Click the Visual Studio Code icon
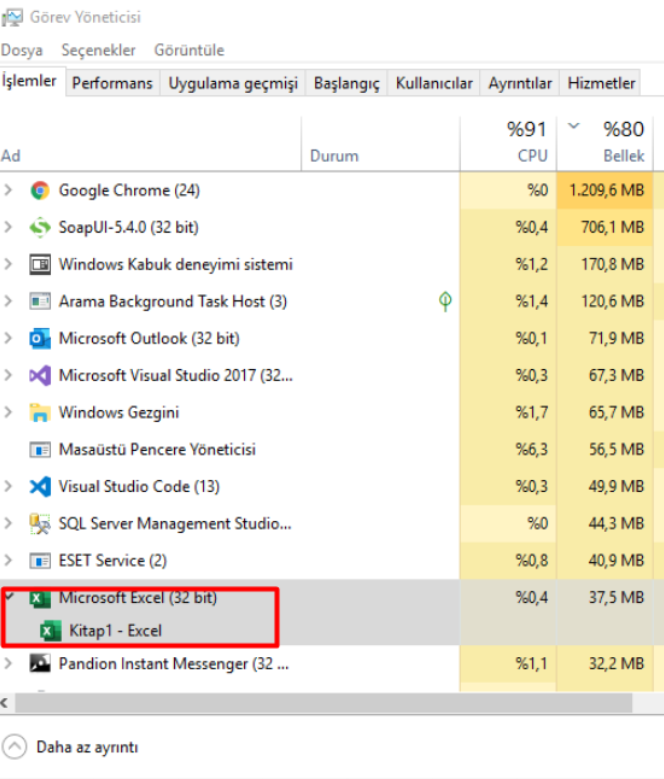Image resolution: width=664 pixels, height=779 pixels. tap(40, 486)
